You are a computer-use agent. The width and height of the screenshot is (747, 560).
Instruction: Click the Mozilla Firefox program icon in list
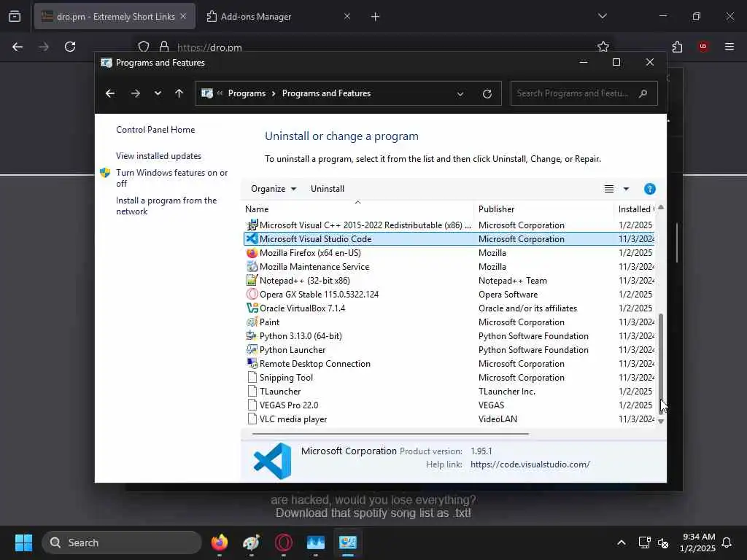[252, 253]
